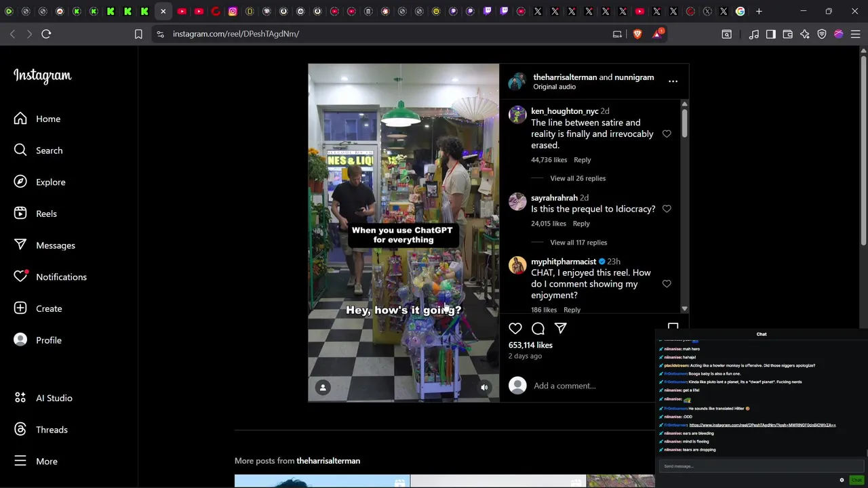Like ken_houghton_nyc's comment
This screenshot has height=488, width=868.
coord(667,134)
